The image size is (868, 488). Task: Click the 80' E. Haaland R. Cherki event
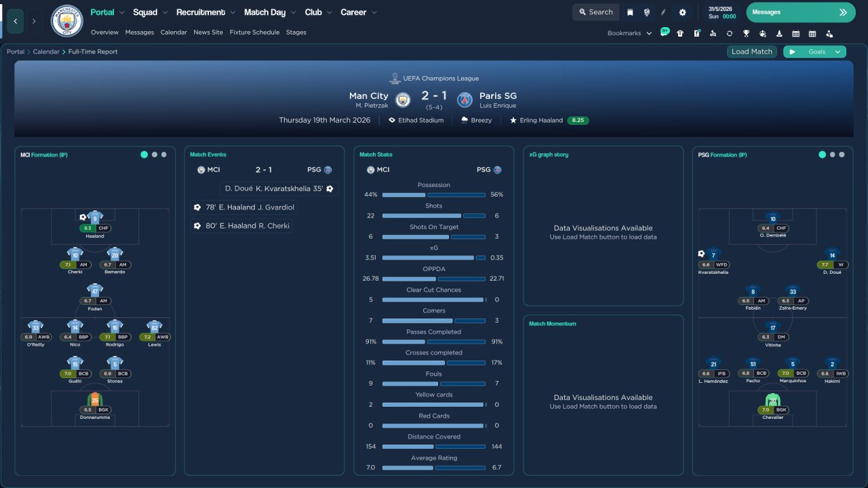coord(241,226)
